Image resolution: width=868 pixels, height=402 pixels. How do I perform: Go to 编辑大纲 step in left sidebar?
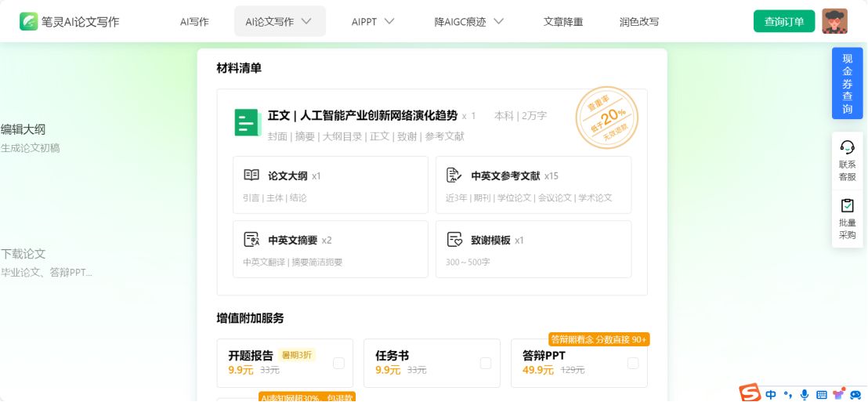24,129
